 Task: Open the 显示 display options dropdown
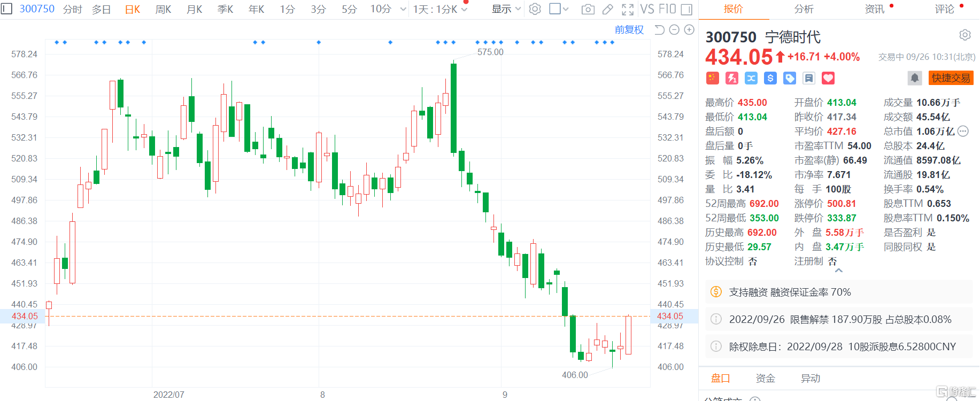point(506,9)
